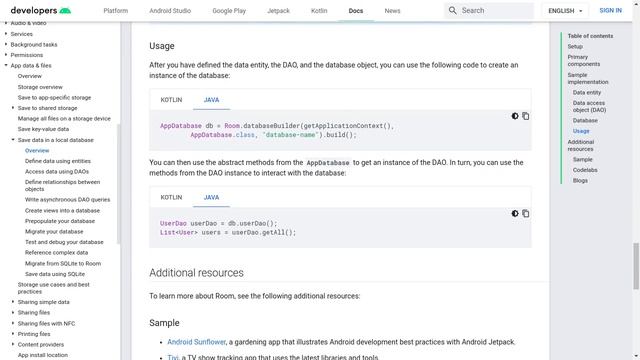Open Reference complex data

tap(56, 253)
